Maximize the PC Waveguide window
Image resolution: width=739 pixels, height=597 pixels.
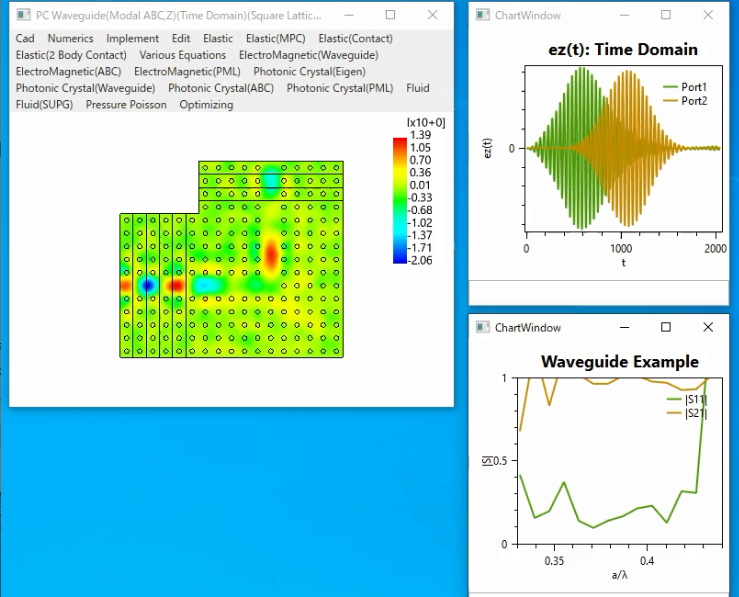(390, 15)
